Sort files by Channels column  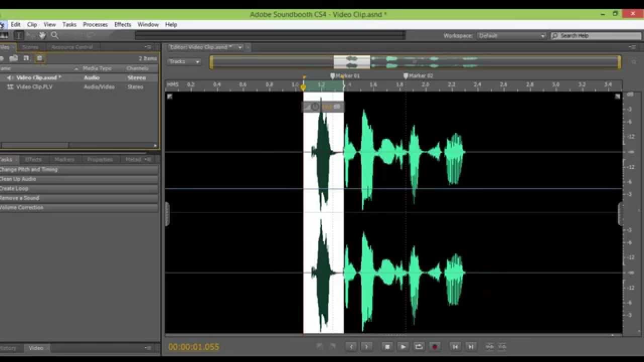(x=137, y=68)
